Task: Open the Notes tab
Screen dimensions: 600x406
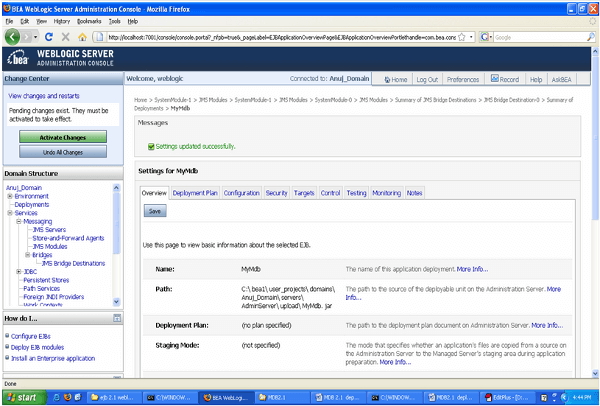Action: click(x=414, y=193)
